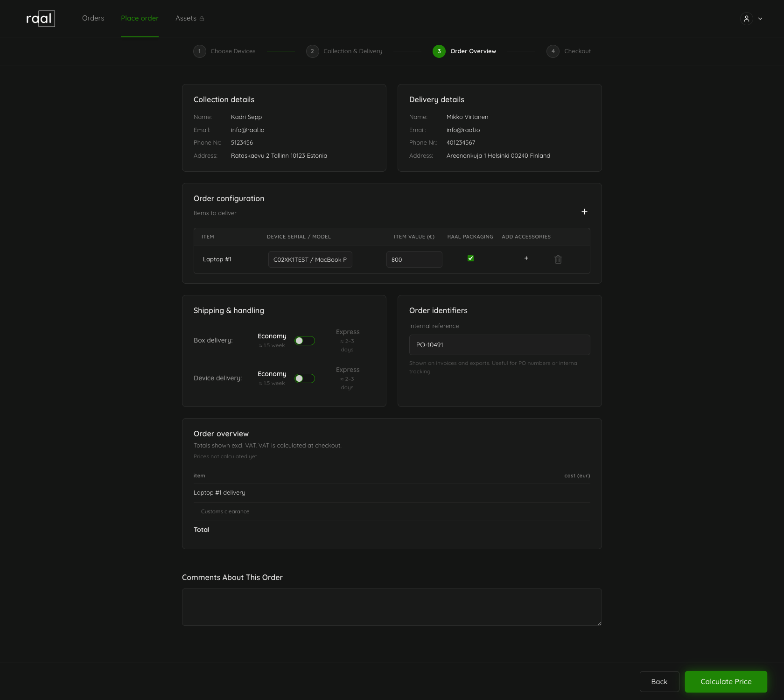Click the collection email info@raal.io

[x=247, y=130]
